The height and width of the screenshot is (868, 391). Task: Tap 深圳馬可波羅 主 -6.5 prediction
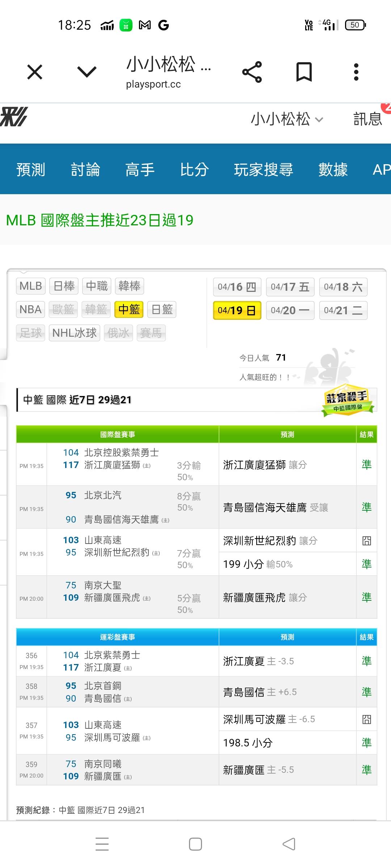pos(287,719)
